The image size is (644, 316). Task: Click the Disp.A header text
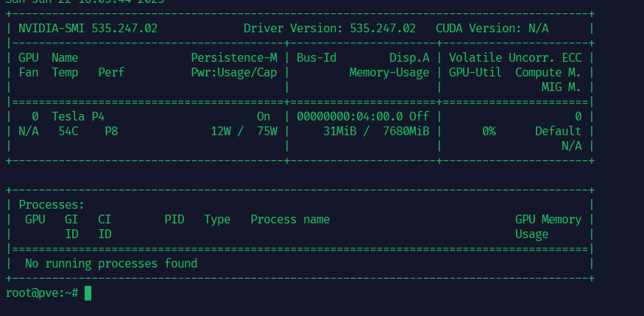[409, 58]
